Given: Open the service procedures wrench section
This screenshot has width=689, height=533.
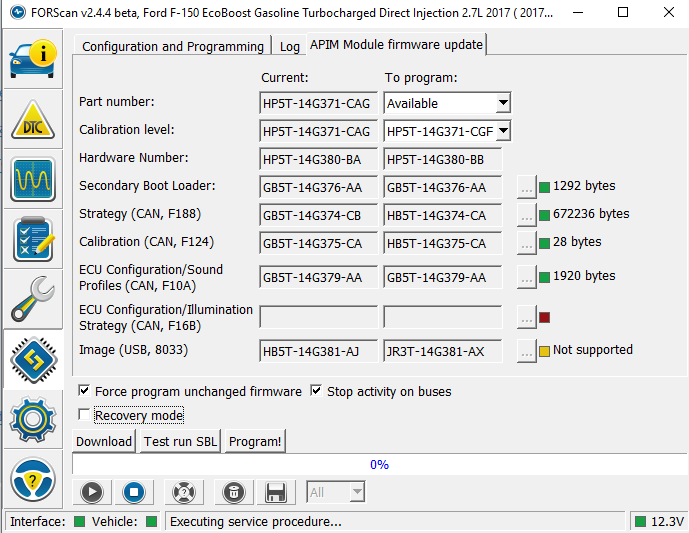Looking at the screenshot, I should coord(33,300).
